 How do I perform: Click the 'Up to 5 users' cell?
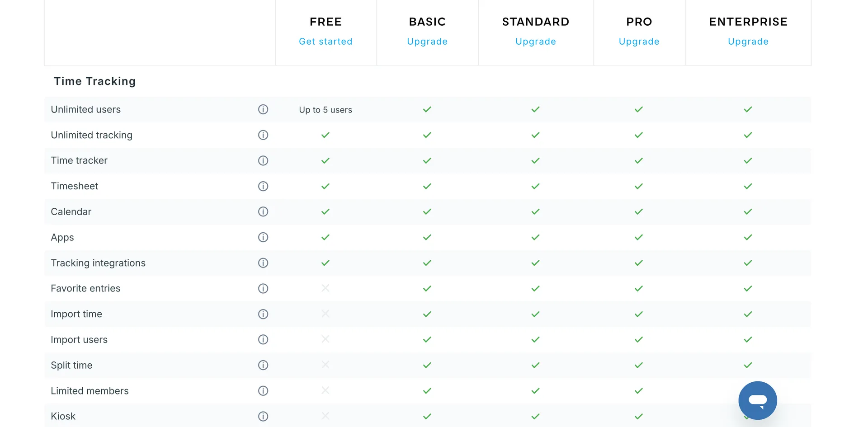325,110
